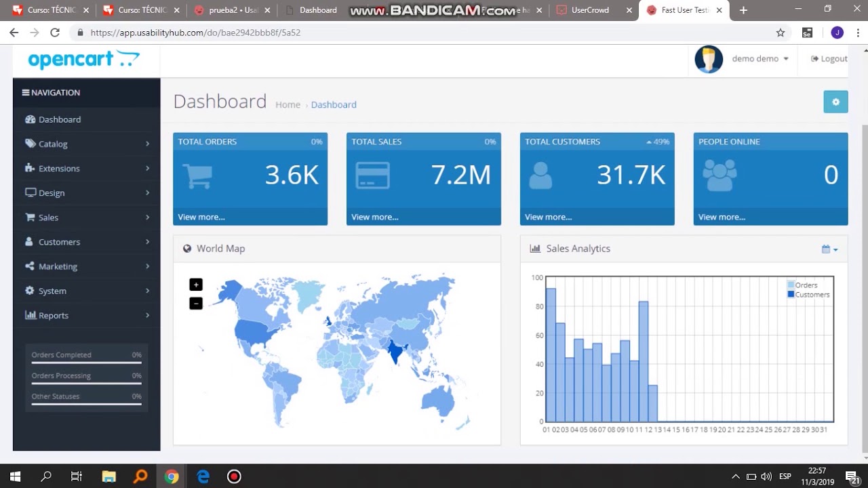The height and width of the screenshot is (488, 868).
Task: Expand the Reports menu arrow
Action: point(147,315)
